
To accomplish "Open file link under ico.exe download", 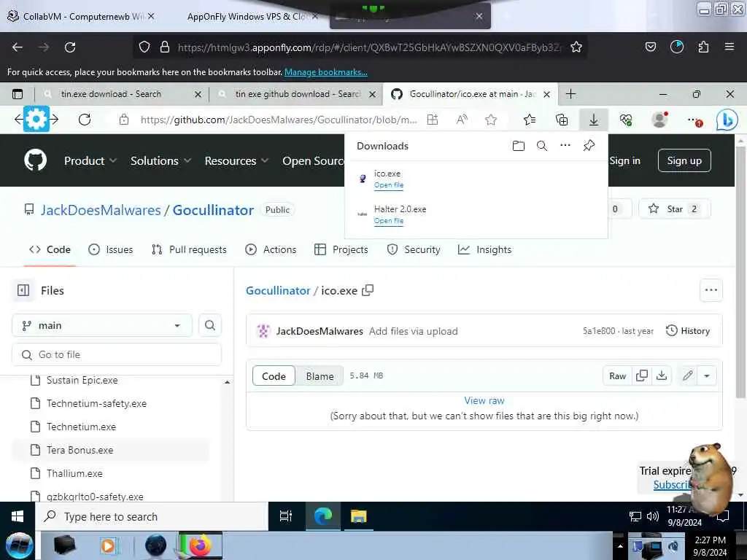I will [x=389, y=185].
